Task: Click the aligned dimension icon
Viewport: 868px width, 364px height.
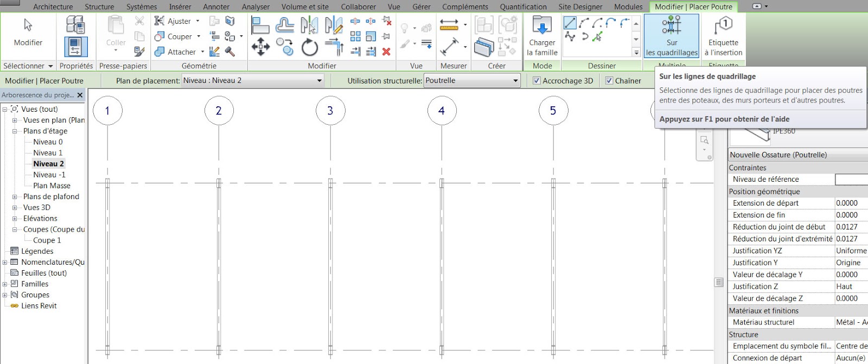Action: tap(450, 47)
